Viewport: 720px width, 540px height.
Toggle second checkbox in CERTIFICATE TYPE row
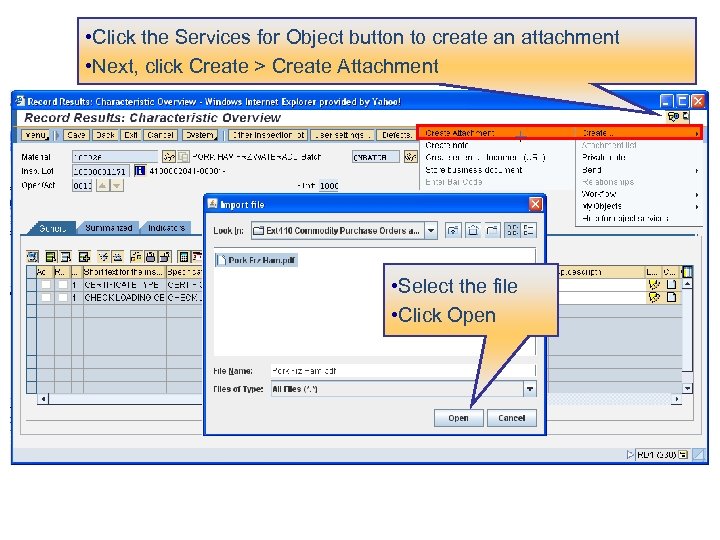click(63, 285)
